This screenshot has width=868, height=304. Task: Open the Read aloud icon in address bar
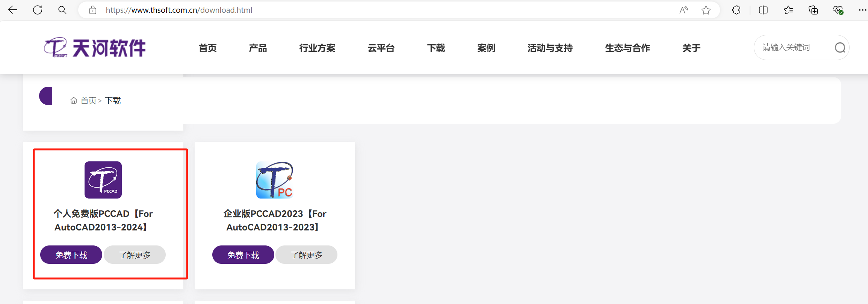[x=684, y=10]
